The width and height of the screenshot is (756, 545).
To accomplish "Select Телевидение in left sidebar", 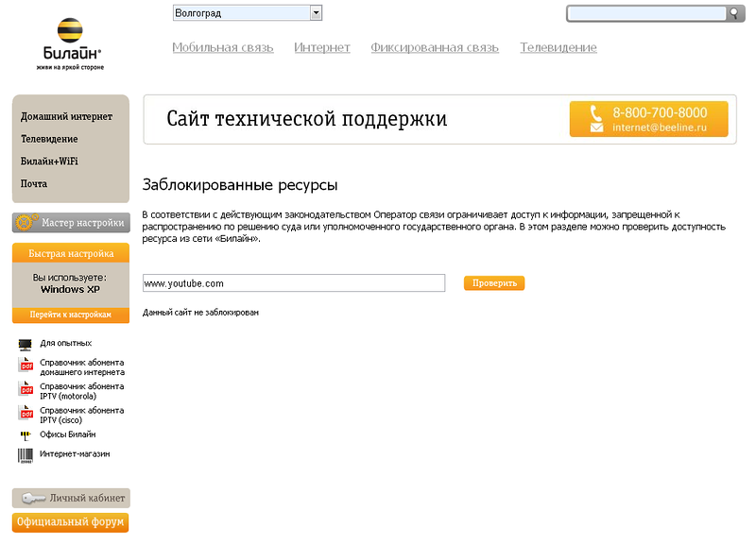I will 49,139.
